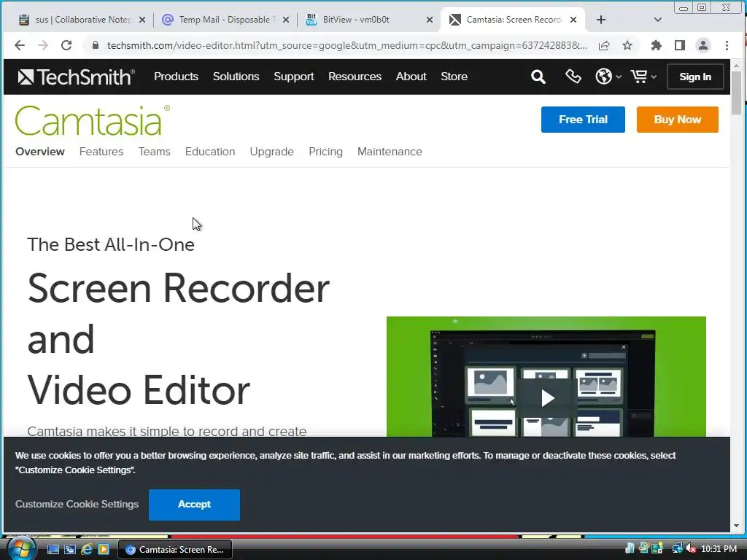Reload the current page
This screenshot has width=747, height=560.
66,45
